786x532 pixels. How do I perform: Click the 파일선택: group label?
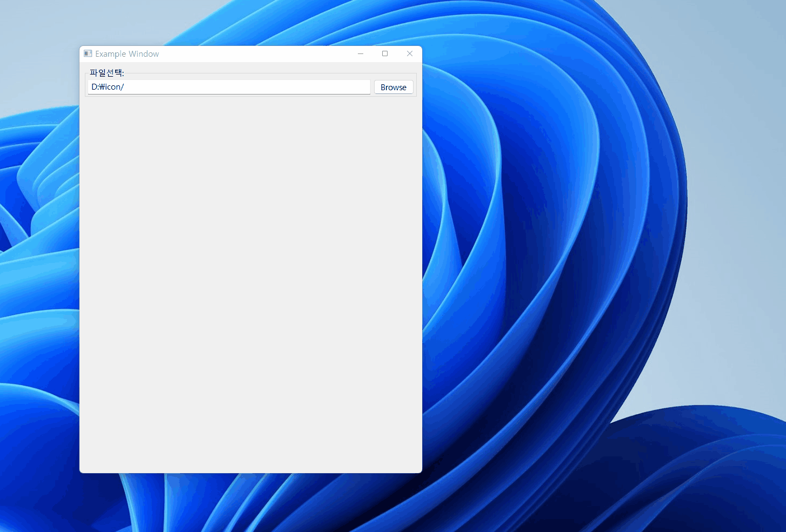pos(107,73)
